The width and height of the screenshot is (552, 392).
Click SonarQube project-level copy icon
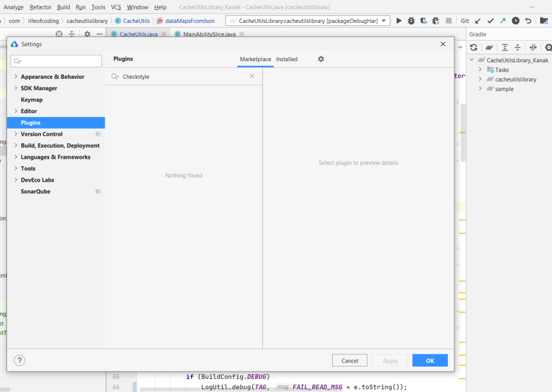point(98,192)
